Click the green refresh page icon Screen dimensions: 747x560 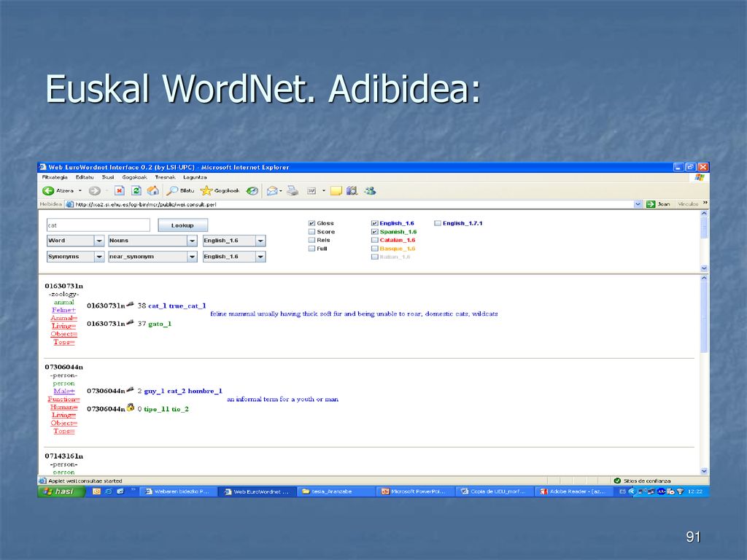pos(136,191)
